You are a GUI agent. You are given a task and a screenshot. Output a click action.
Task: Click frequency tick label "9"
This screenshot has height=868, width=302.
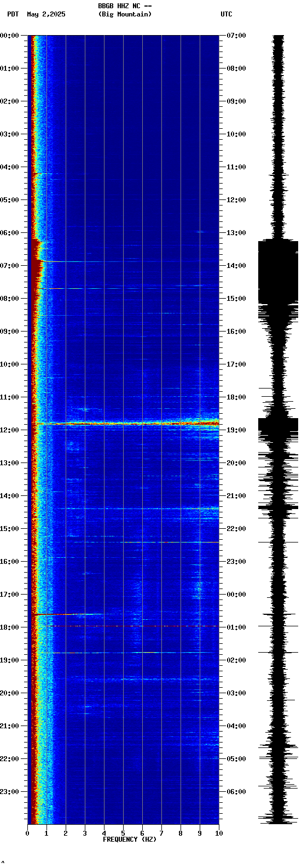(x=200, y=833)
